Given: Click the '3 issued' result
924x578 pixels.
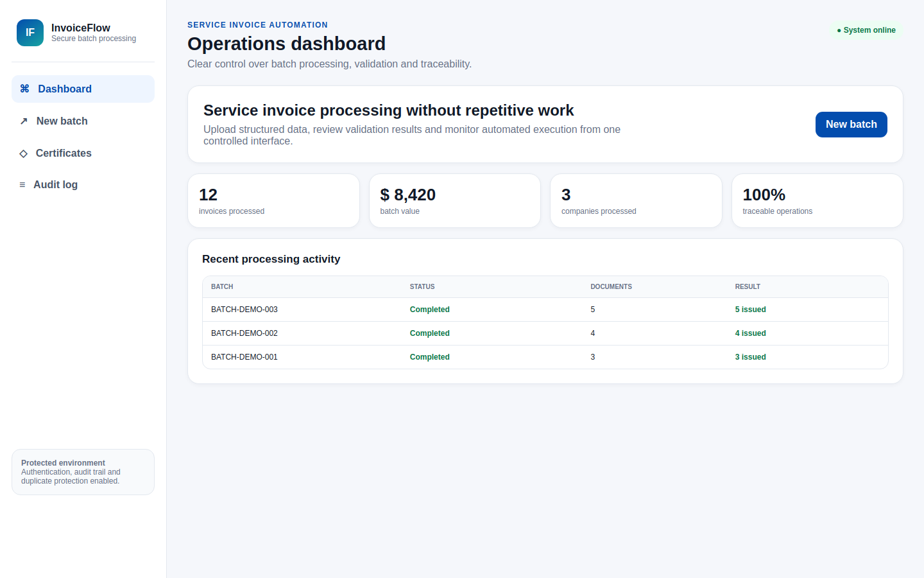Looking at the screenshot, I should coord(751,357).
